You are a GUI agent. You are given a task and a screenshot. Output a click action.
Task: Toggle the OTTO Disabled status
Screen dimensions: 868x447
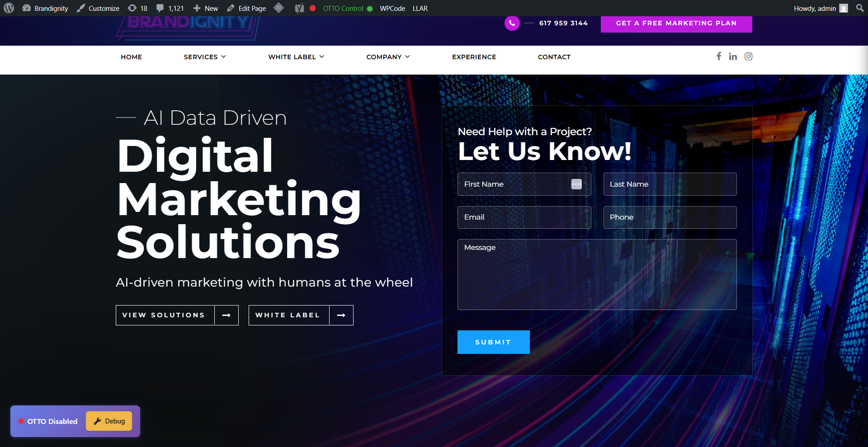click(x=48, y=421)
